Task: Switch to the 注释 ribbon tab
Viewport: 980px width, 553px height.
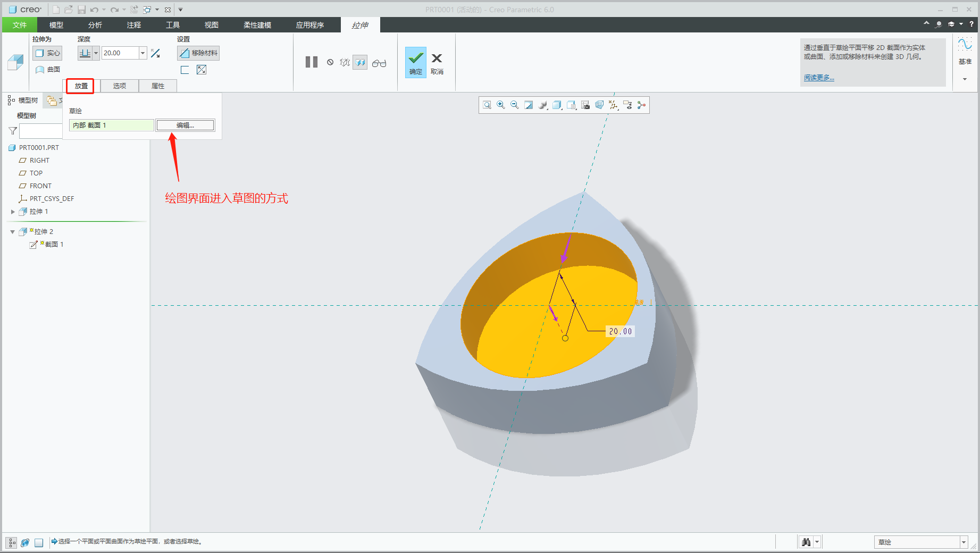Action: point(134,25)
